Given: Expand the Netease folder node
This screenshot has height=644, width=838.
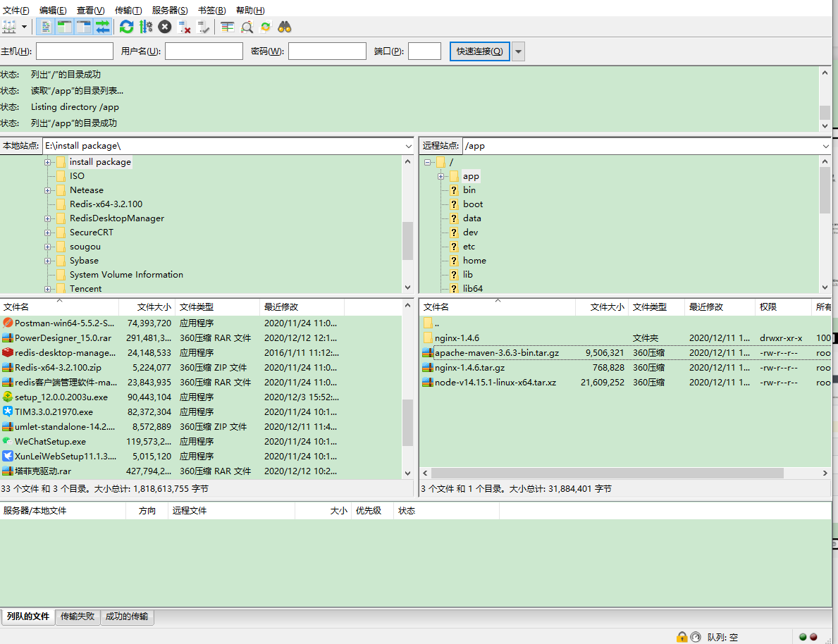Looking at the screenshot, I should pyautogui.click(x=47, y=190).
